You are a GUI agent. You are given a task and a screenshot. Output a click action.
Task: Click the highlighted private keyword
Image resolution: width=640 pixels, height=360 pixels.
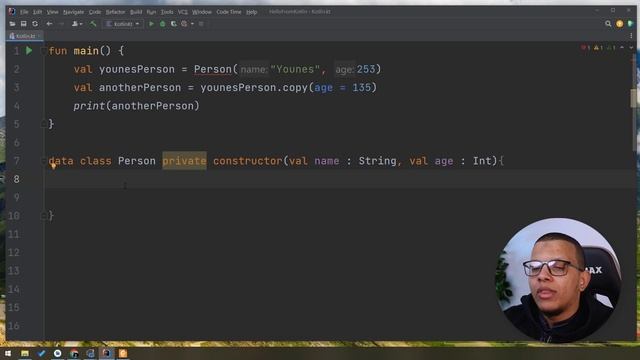pyautogui.click(x=184, y=161)
